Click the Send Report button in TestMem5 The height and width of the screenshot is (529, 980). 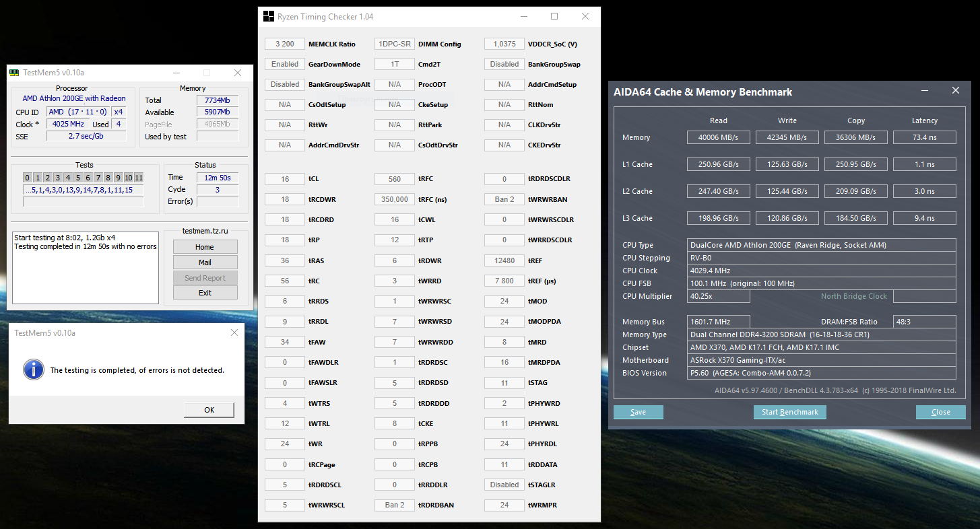(x=205, y=278)
